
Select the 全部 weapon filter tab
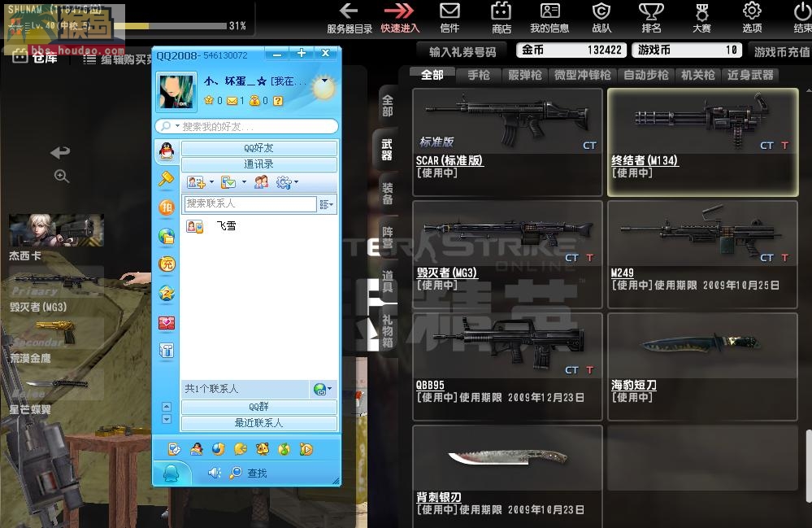click(432, 75)
